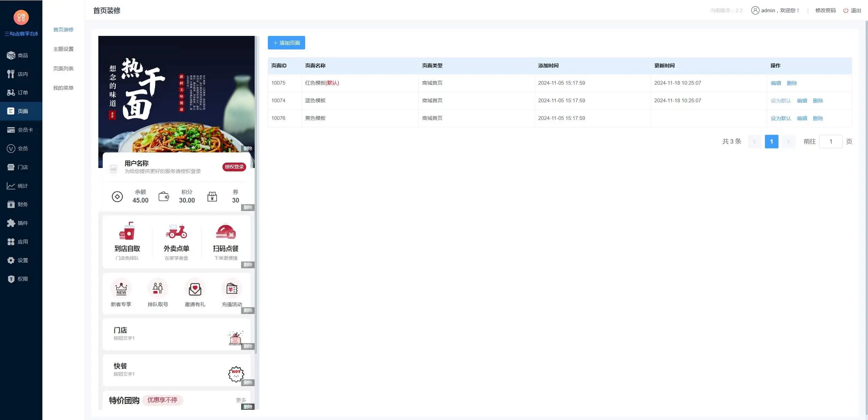Switch to 主题设置 submenu item
868x420 pixels.
[63, 49]
